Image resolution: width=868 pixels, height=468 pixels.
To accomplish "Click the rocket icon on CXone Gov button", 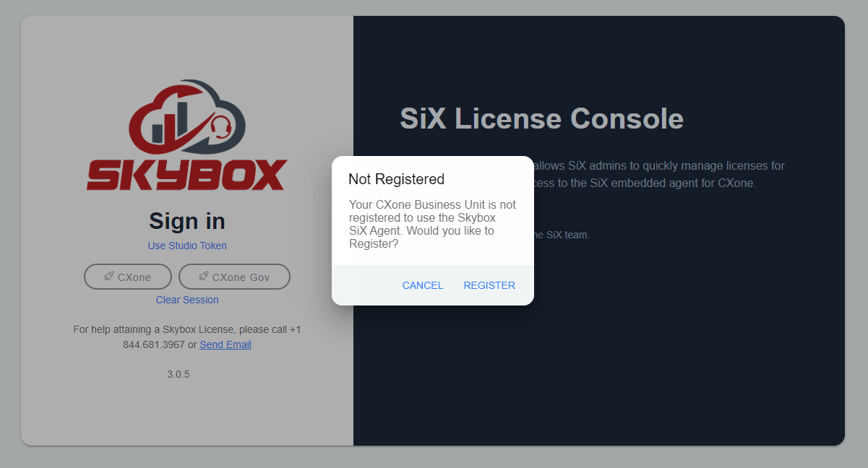I will (204, 277).
